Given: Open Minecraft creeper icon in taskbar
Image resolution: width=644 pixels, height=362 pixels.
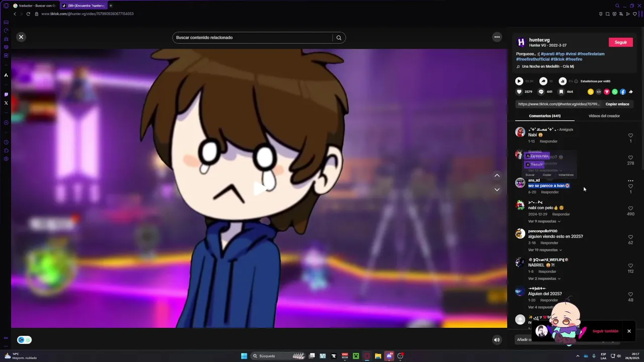Looking at the screenshot, I should coord(356,356).
